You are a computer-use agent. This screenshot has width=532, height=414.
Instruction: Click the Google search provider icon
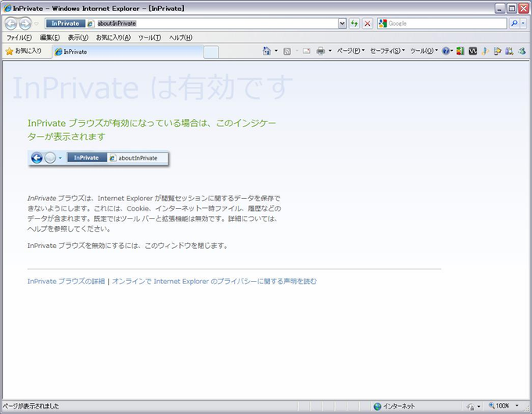pyautogui.click(x=383, y=23)
